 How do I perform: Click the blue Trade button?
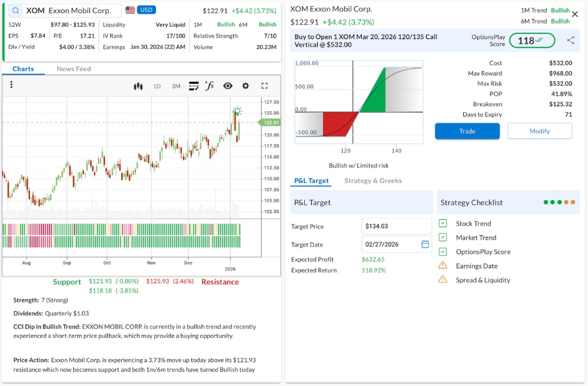[467, 131]
